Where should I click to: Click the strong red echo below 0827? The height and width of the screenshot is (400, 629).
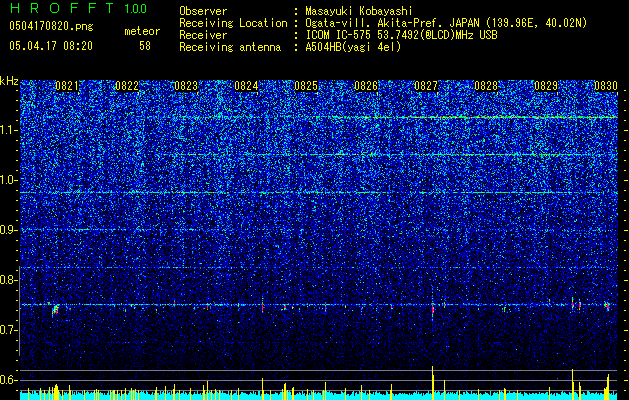pos(432,310)
